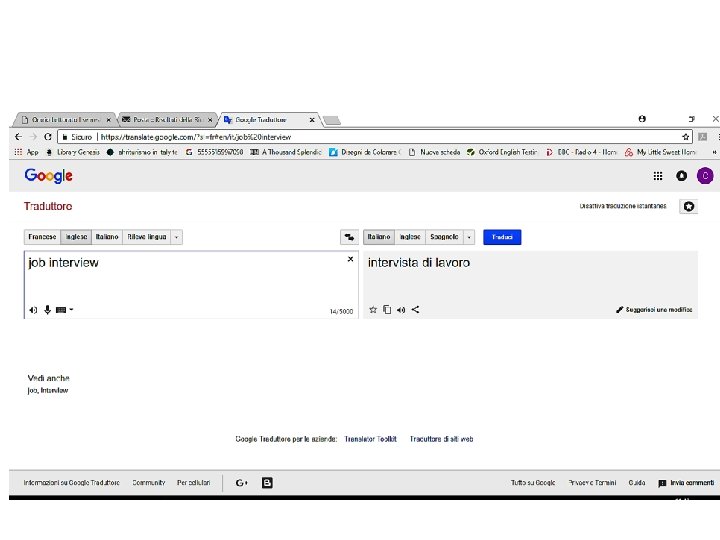This screenshot has height=540, width=720.
Task: Open Oxford English Testing bookmark
Action: pyautogui.click(x=502, y=152)
